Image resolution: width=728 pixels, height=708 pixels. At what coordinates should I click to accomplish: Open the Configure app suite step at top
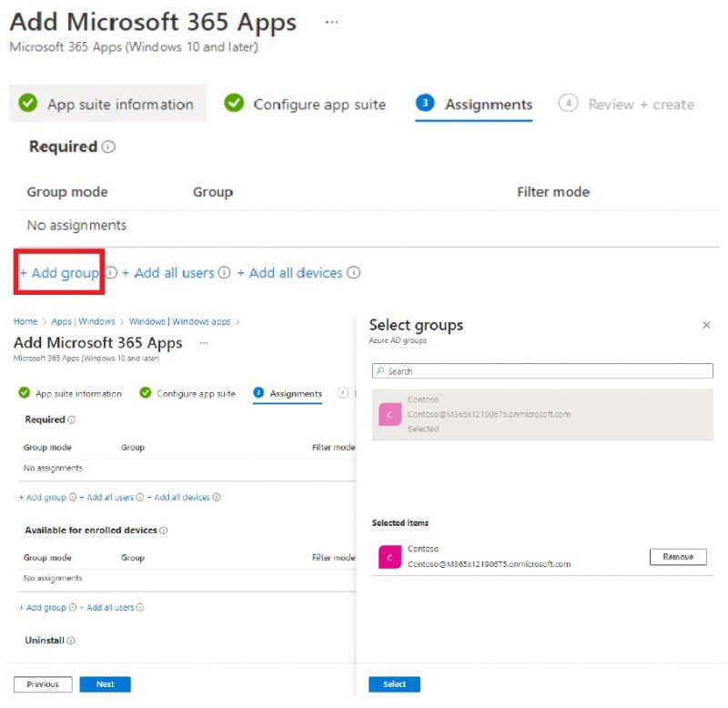click(x=305, y=104)
